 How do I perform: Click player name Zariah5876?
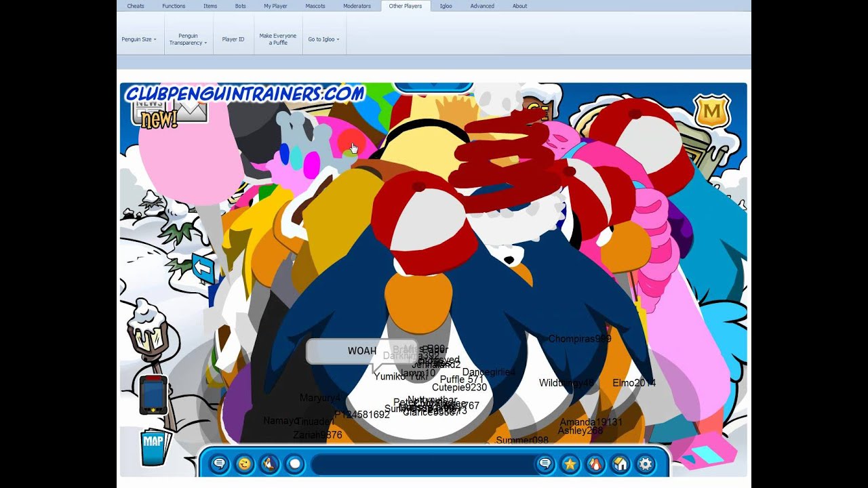coord(317,435)
